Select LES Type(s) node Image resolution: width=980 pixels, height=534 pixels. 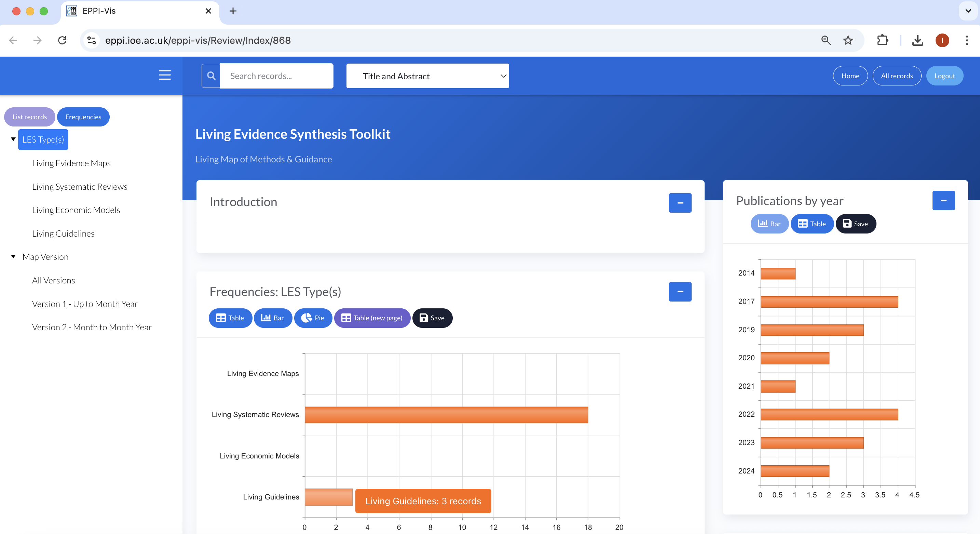(x=43, y=139)
